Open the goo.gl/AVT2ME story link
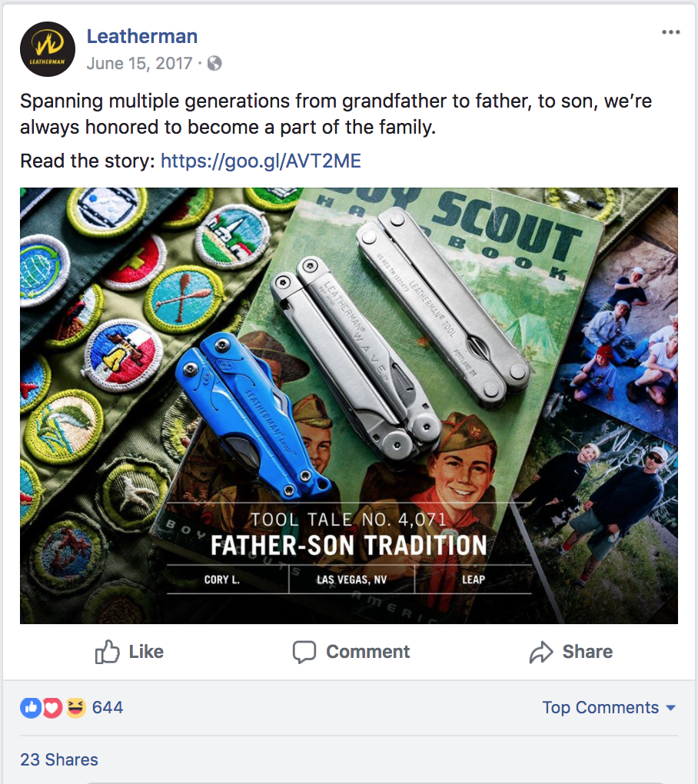This screenshot has height=784, width=698. 261,161
